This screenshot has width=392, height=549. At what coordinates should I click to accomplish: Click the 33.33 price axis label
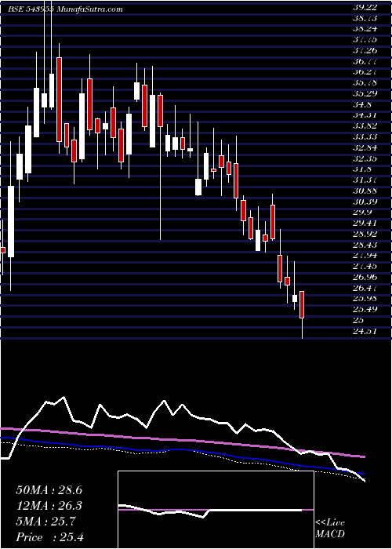(365, 137)
